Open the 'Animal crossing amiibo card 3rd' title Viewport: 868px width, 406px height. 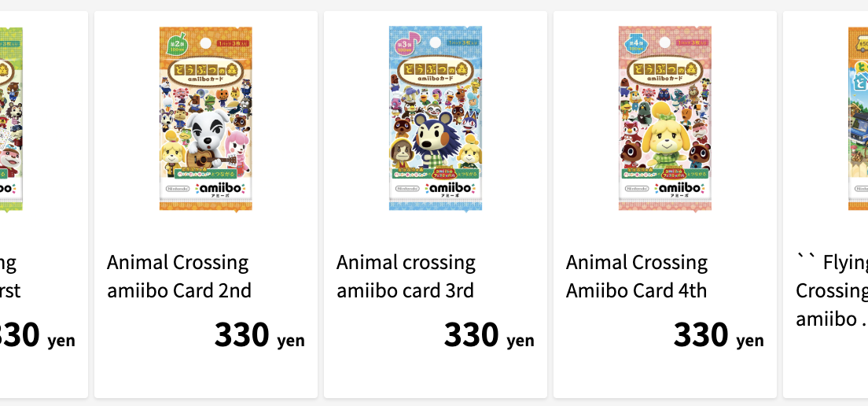pyautogui.click(x=406, y=276)
